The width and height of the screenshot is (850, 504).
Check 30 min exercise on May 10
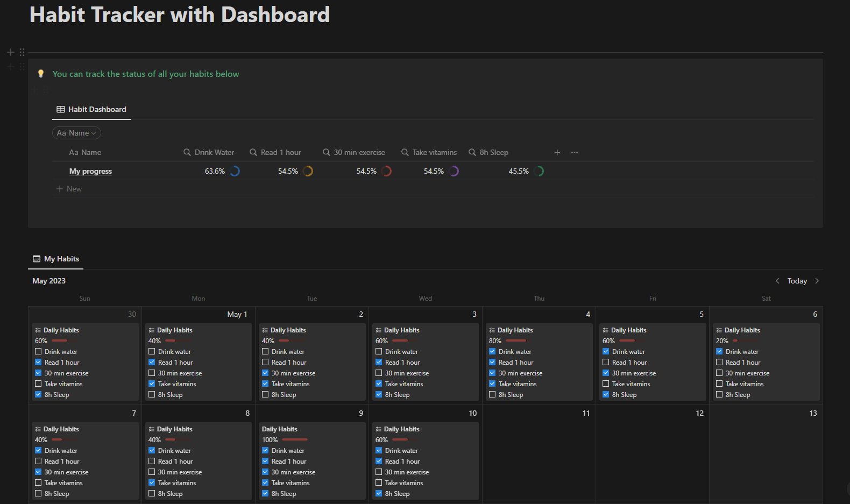coord(379,472)
